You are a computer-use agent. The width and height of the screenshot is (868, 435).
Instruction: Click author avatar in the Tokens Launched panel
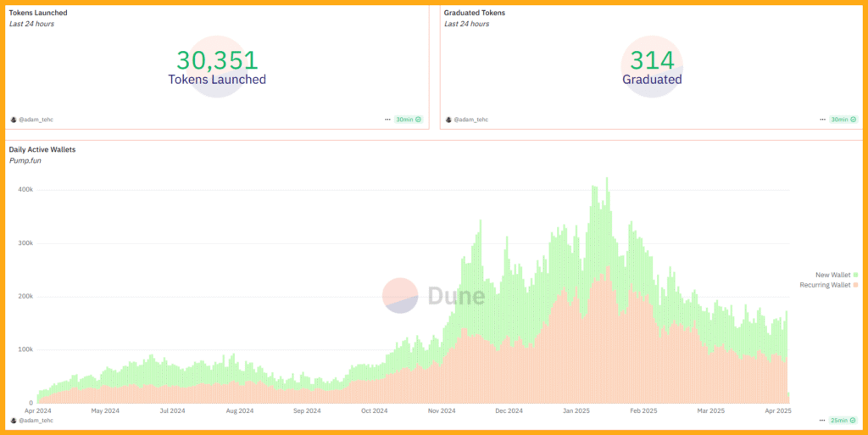(14, 120)
